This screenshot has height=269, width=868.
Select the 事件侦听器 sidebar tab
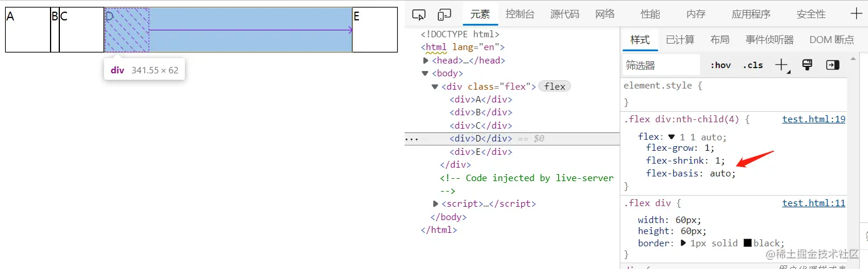770,40
